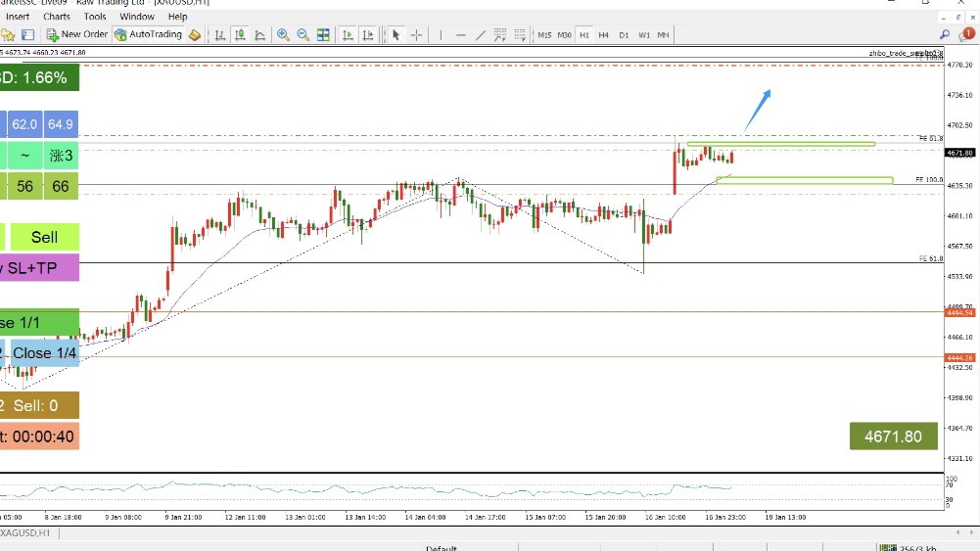This screenshot has height=551, width=980.
Task: Open the Insert menu
Action: 18,17
